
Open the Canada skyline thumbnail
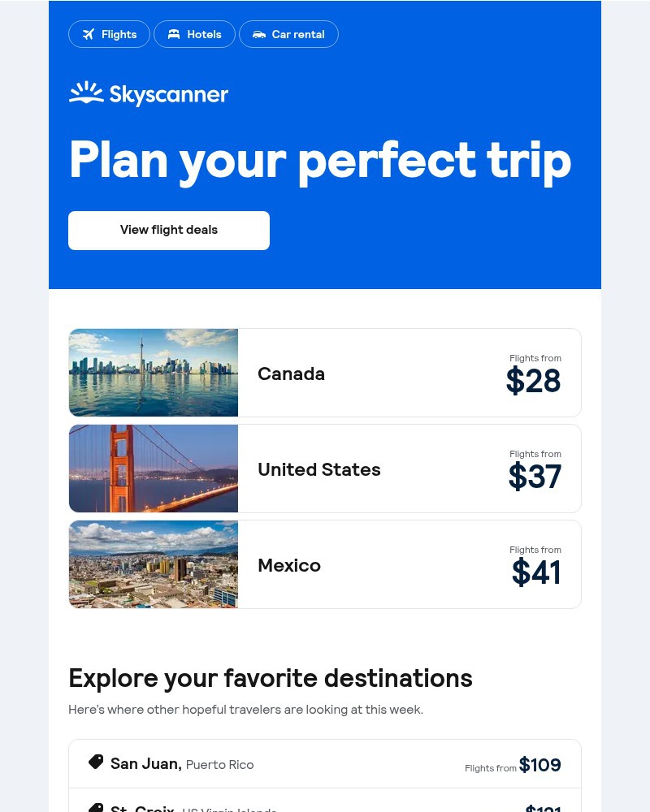154,373
